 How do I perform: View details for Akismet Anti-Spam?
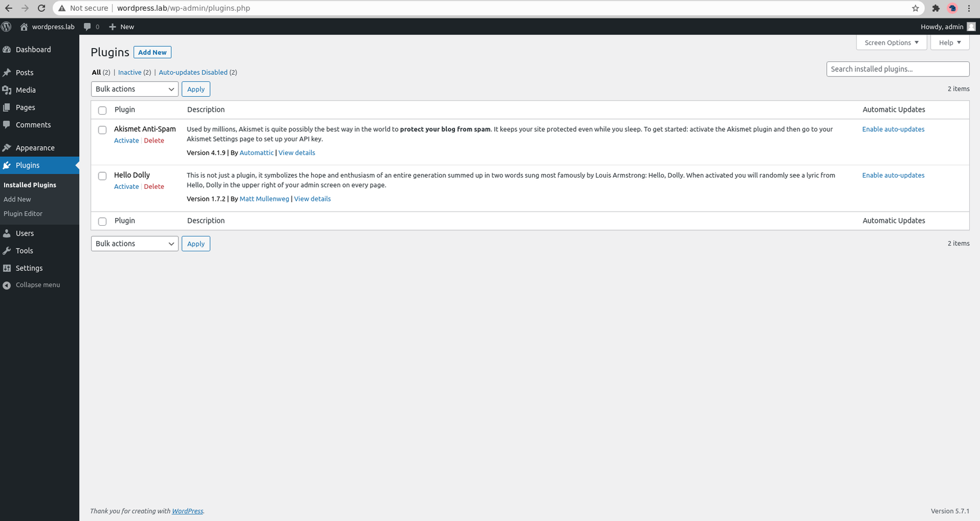click(x=297, y=153)
